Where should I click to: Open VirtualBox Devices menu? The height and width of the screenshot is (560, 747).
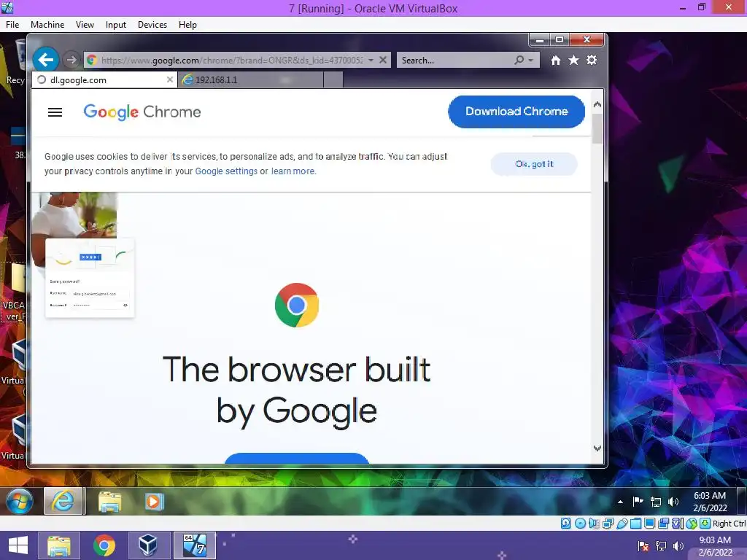click(152, 25)
